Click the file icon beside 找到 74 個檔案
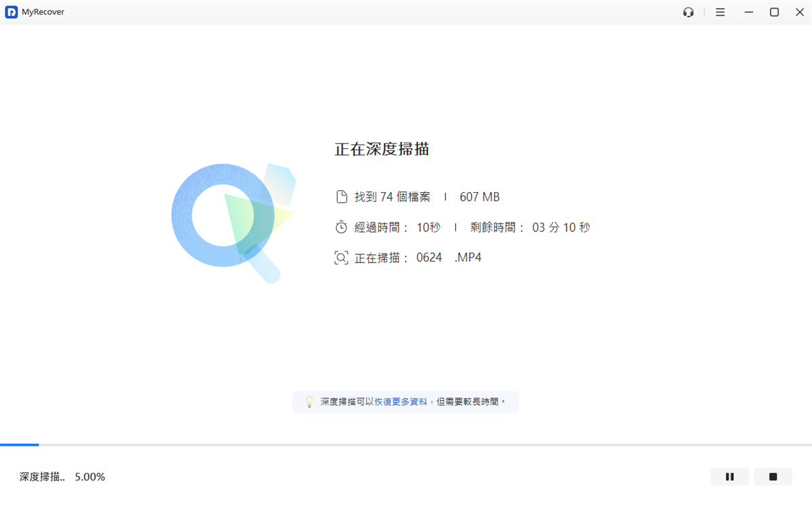Screen dimensions: 812x506 coord(342,197)
